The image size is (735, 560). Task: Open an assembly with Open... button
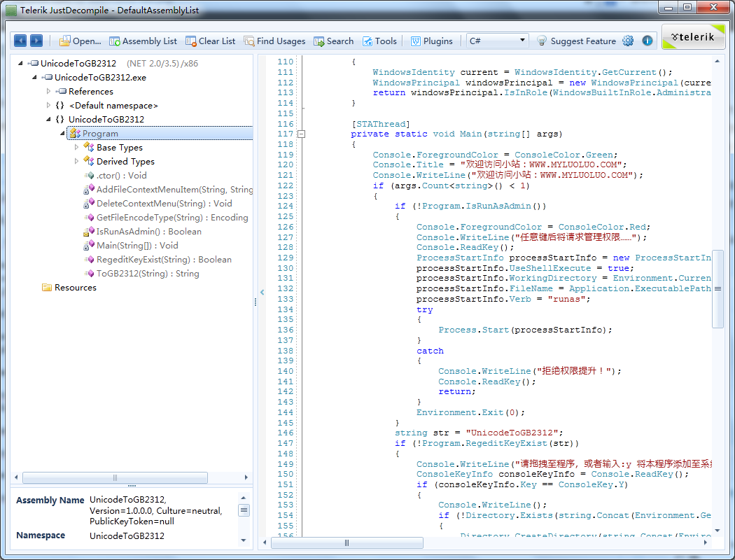80,41
